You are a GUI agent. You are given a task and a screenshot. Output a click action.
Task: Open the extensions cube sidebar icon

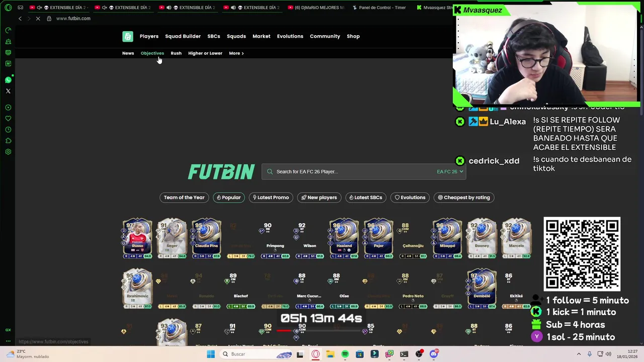click(8, 141)
